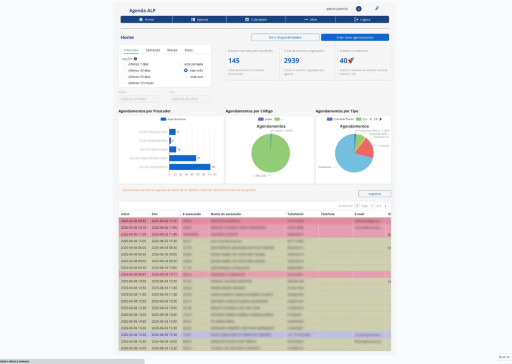Click the help icon next to opções

(x=135, y=59)
